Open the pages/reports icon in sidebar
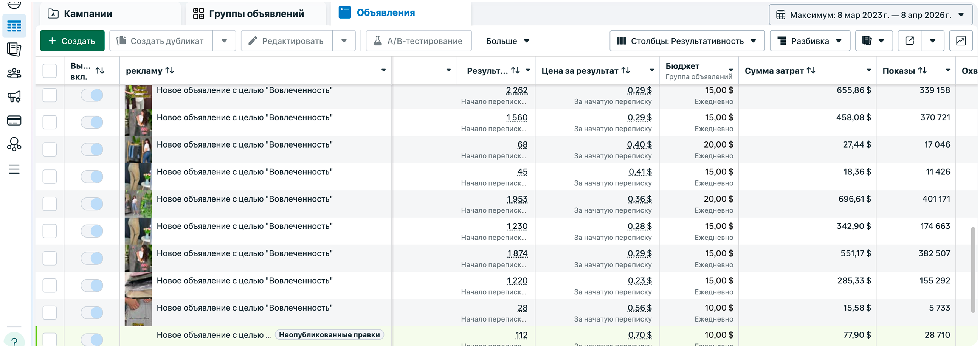 coord(14,50)
